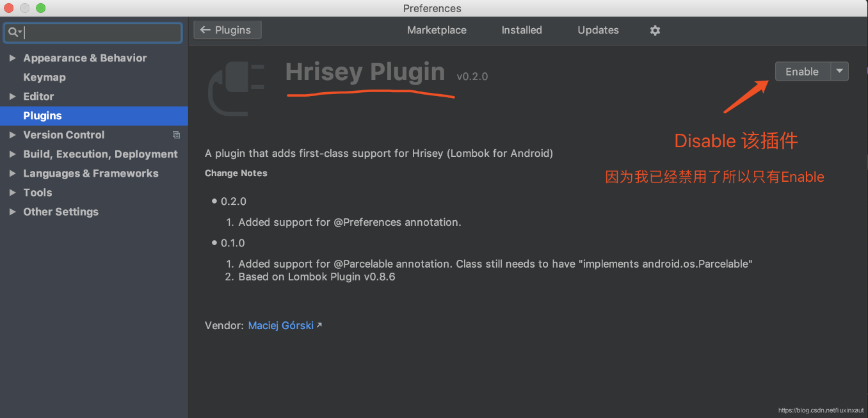Click external link arrow beside vendor name
The width and height of the screenshot is (868, 418).
click(x=319, y=325)
